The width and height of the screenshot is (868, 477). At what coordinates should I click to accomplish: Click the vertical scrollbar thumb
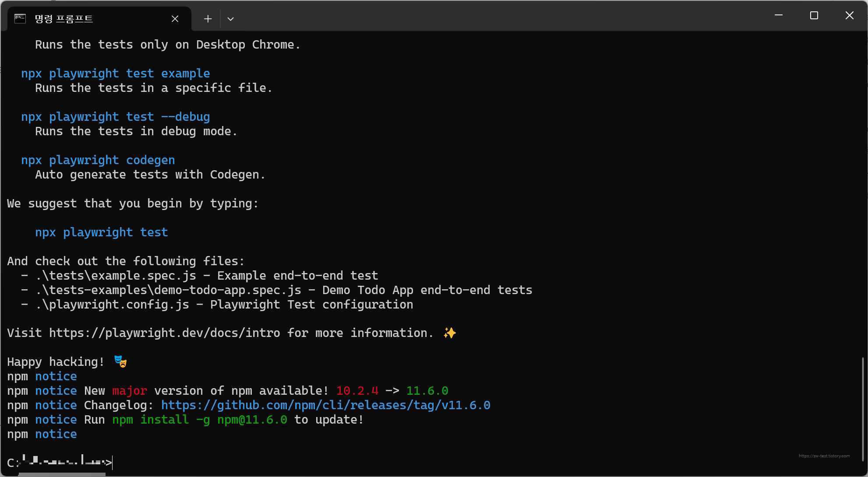pyautogui.click(x=862, y=409)
